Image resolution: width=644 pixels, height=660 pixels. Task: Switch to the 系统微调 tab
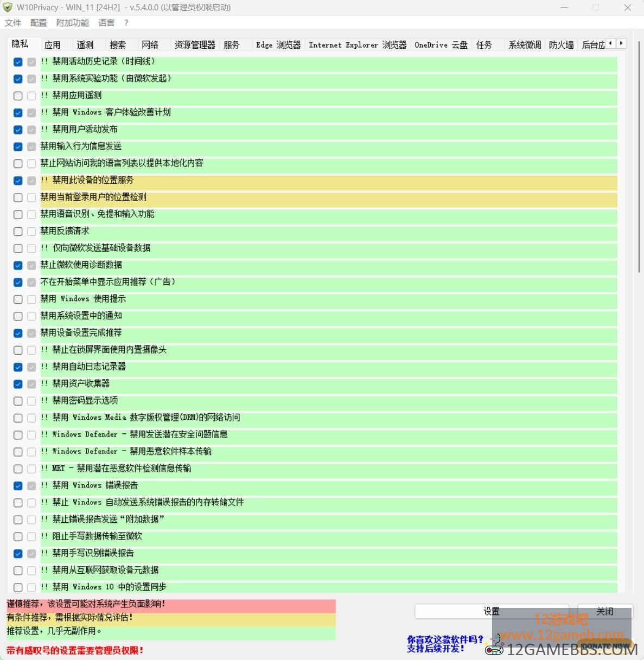point(525,45)
